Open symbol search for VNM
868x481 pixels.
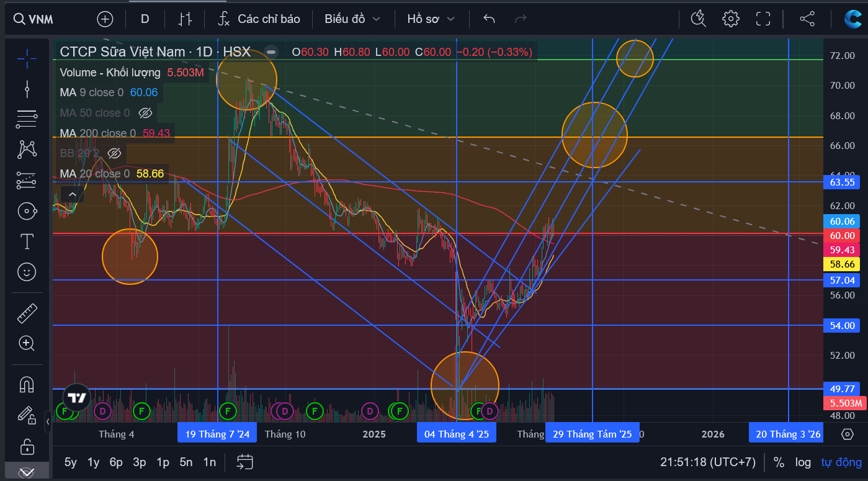pos(34,19)
